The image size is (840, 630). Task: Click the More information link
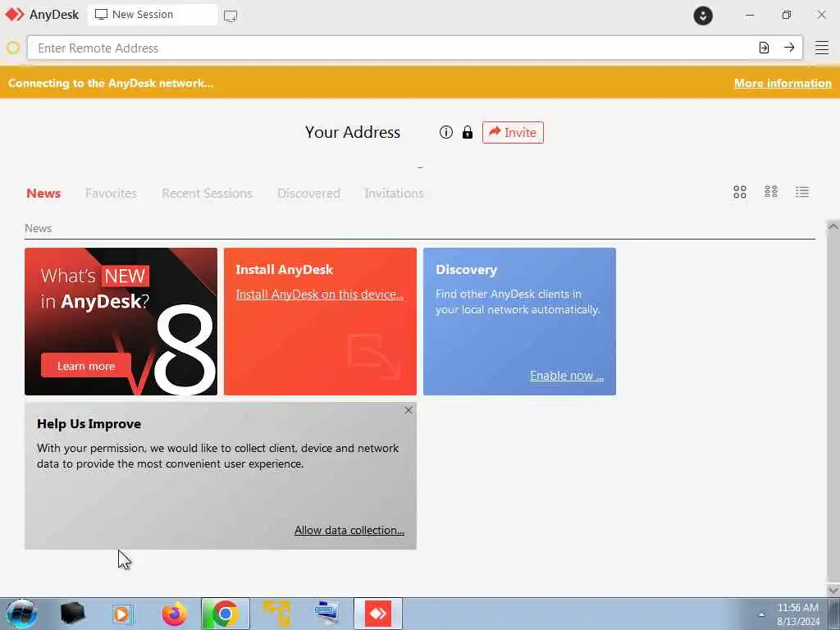[x=783, y=83]
